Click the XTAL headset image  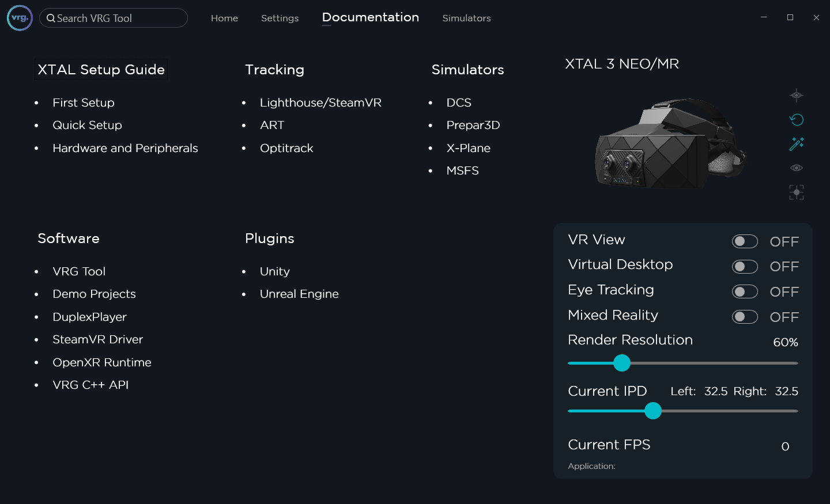(x=670, y=144)
